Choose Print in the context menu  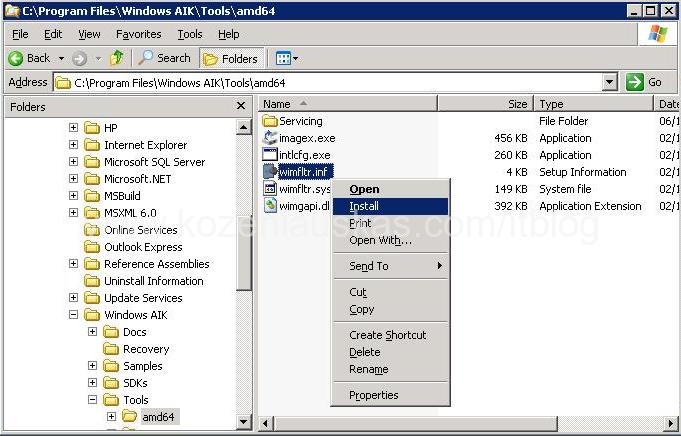390,223
